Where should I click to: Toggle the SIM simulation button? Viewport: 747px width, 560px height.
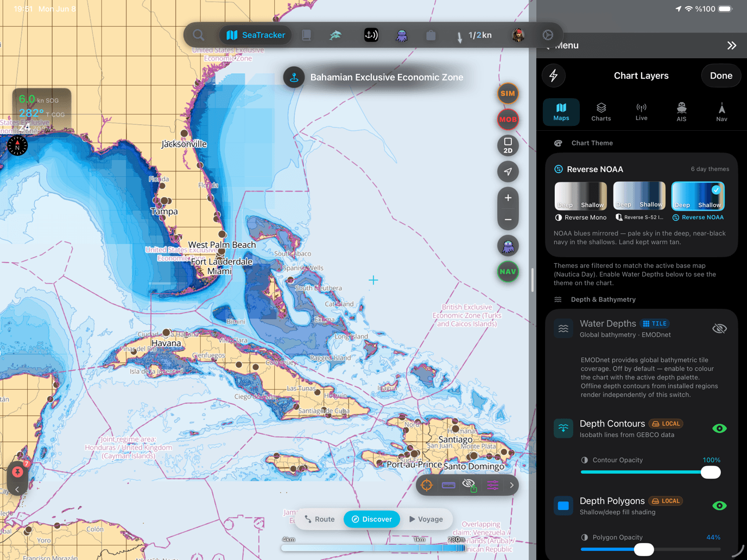point(508,93)
